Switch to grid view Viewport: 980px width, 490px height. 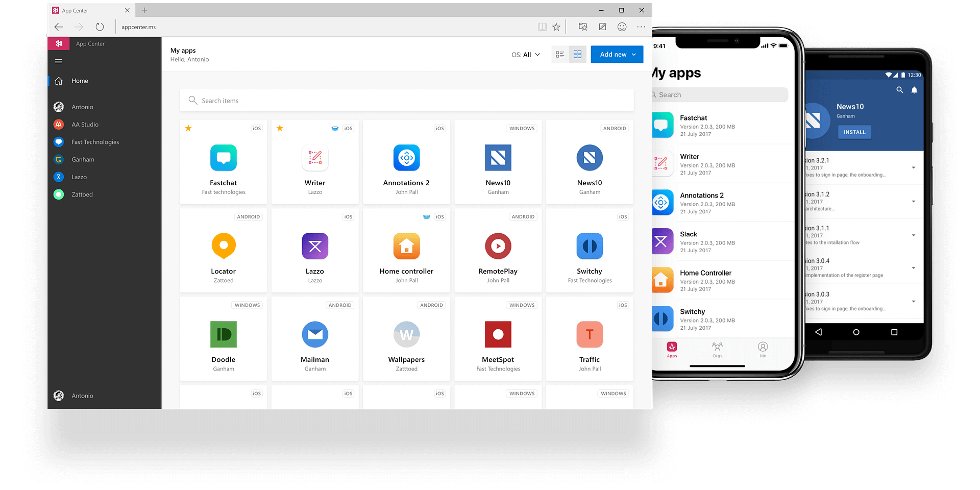pos(577,55)
